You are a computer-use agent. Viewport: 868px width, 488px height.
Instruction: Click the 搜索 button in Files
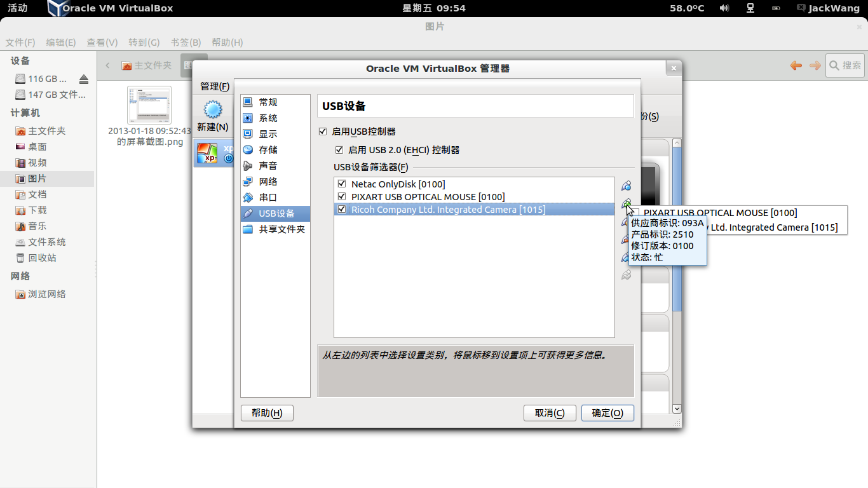coord(844,65)
